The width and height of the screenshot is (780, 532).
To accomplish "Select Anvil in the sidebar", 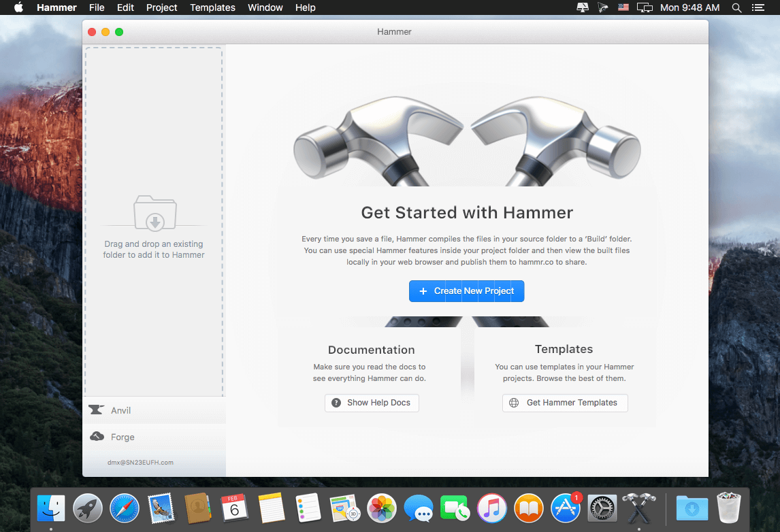I will (x=155, y=410).
